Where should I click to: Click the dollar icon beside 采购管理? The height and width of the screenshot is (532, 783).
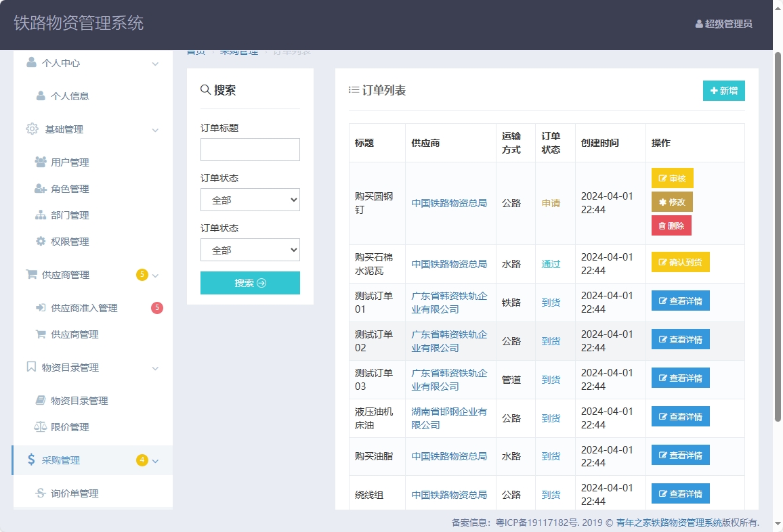point(30,460)
